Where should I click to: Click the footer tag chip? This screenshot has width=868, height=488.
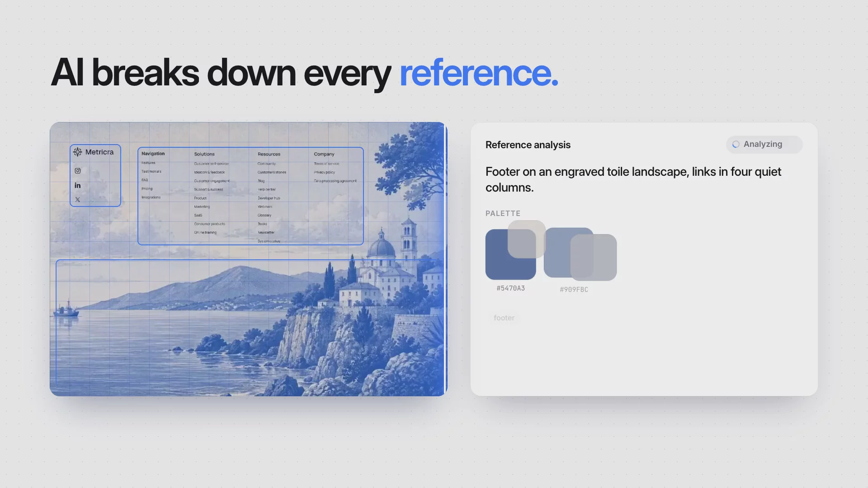(x=504, y=318)
